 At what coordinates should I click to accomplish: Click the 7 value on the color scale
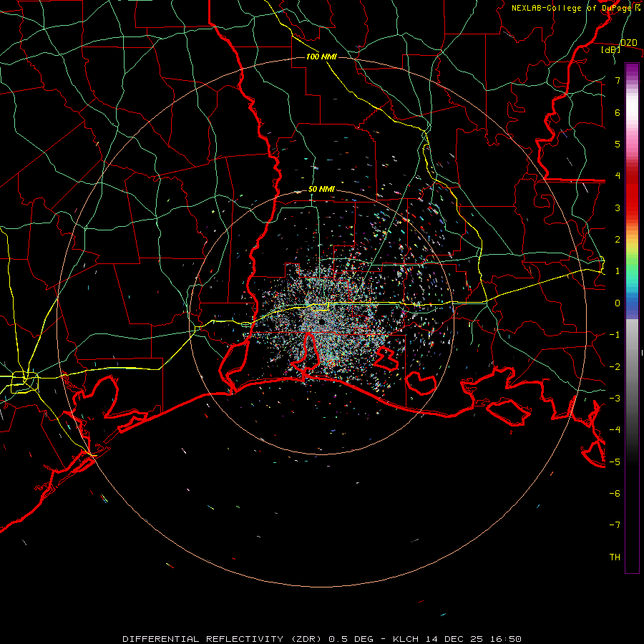(x=618, y=80)
